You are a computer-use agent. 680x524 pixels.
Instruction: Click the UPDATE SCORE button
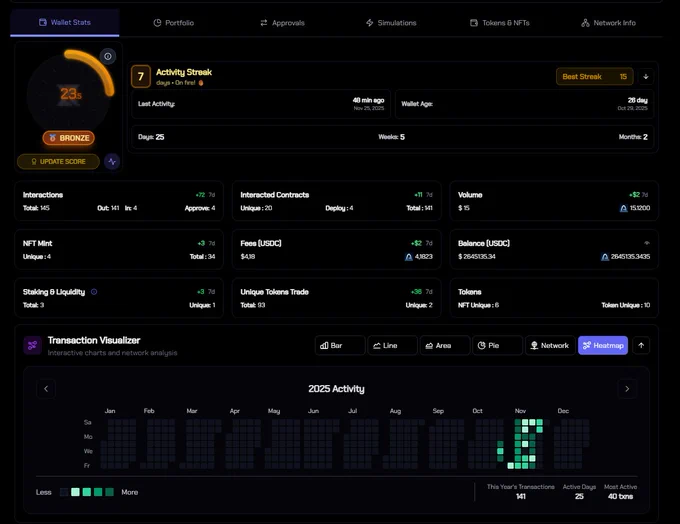(58, 161)
